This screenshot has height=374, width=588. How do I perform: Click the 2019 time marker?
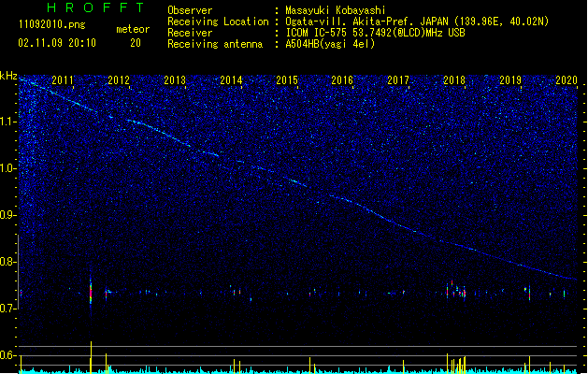point(510,79)
